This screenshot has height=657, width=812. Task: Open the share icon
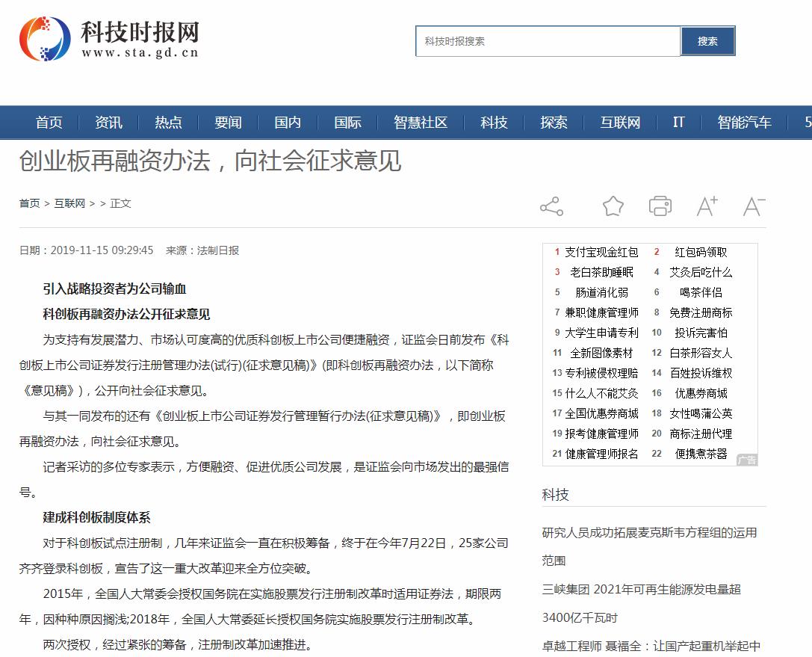pos(551,206)
